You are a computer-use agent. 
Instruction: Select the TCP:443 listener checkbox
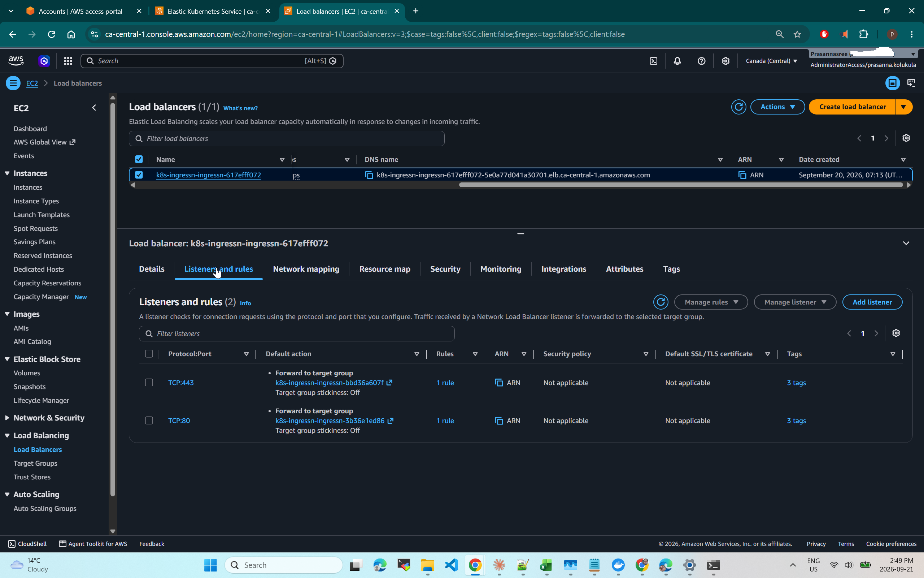pyautogui.click(x=149, y=383)
